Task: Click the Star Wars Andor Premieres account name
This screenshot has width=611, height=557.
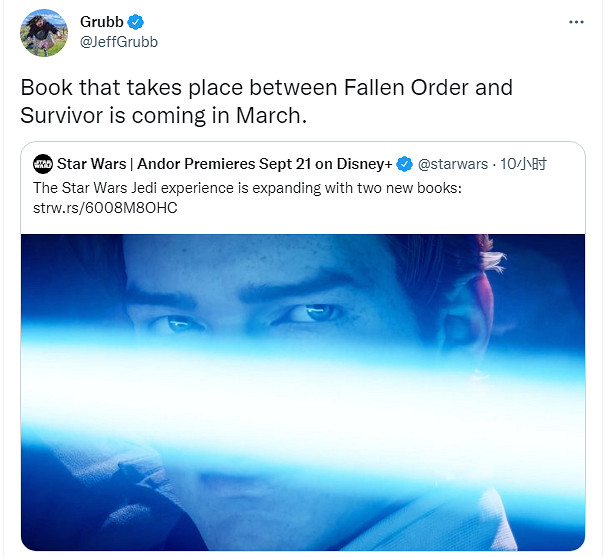Action: coord(224,164)
